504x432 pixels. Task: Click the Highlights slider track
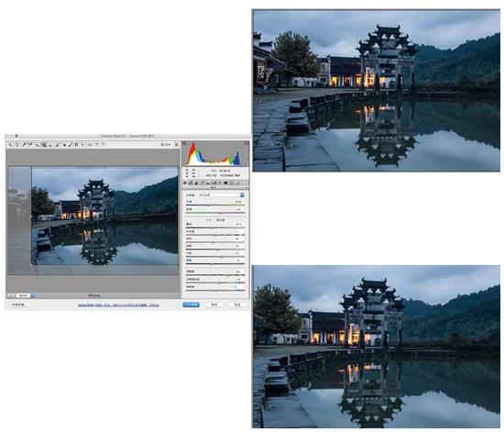click(x=215, y=242)
